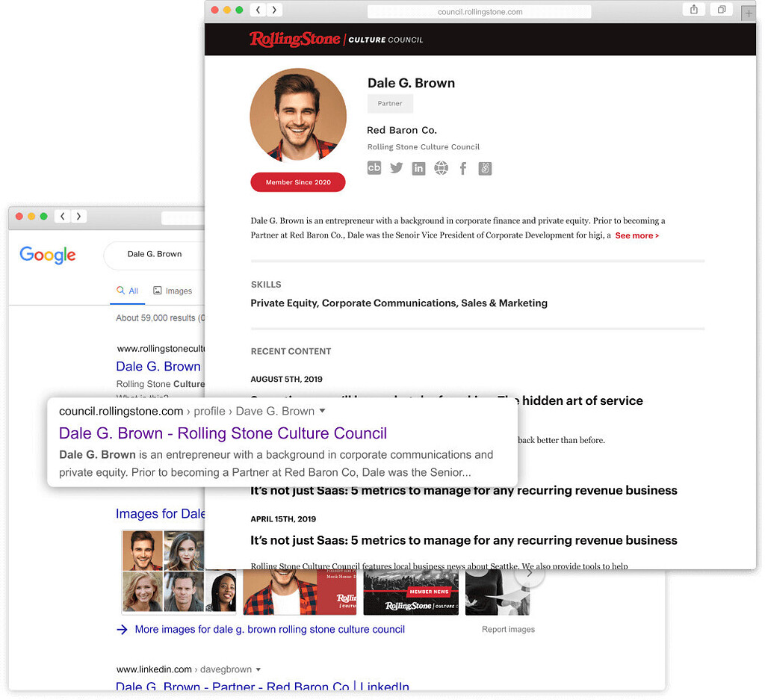The height and width of the screenshot is (700, 765).
Task: Click the share icon in the Rolling Stone window
Action: pyautogui.click(x=696, y=9)
